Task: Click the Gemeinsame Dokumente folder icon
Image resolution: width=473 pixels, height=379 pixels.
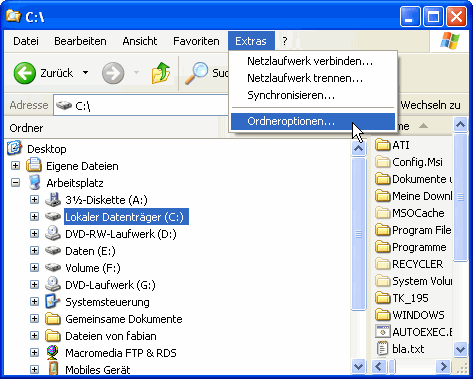Action: (x=53, y=319)
